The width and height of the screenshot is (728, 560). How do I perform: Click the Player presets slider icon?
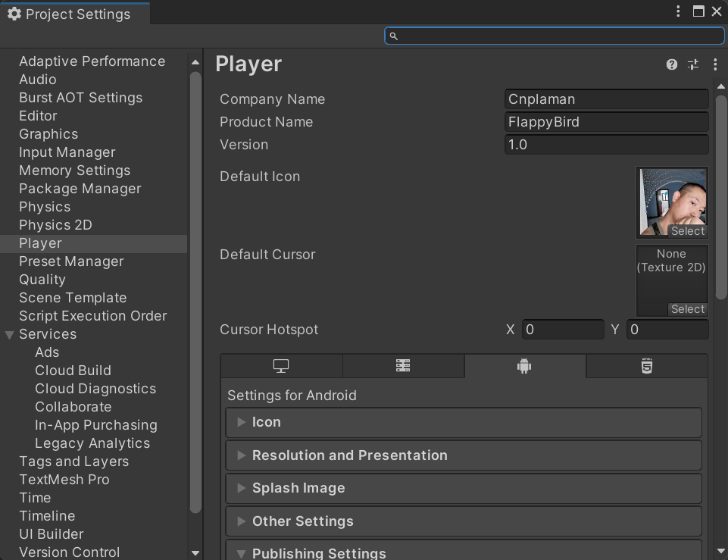click(x=693, y=64)
